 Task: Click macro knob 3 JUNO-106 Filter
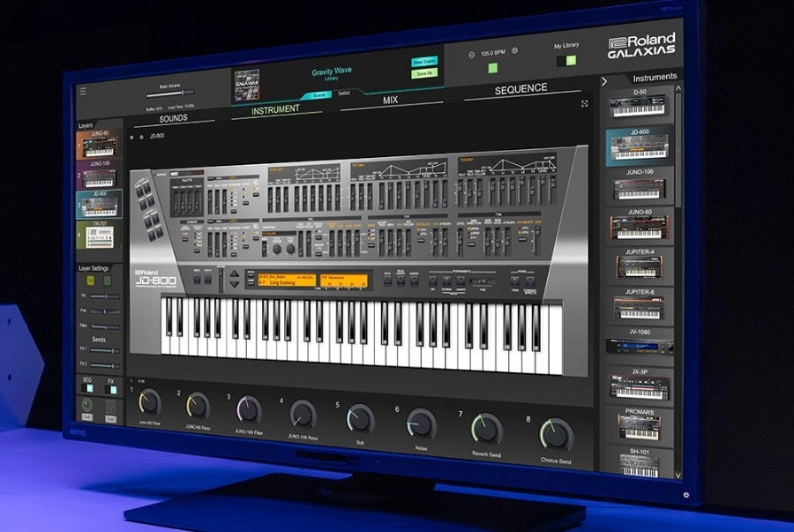click(x=249, y=410)
